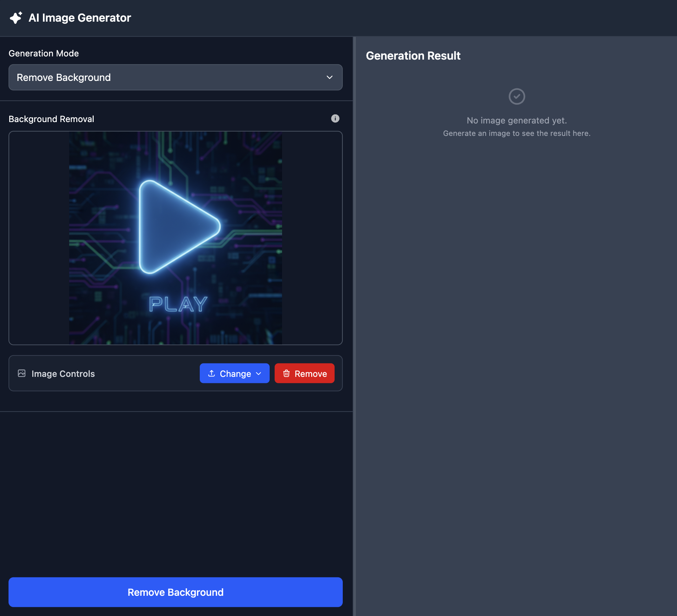This screenshot has height=616, width=677.
Task: Click the upload arrow icon on Change
Action: tap(211, 373)
